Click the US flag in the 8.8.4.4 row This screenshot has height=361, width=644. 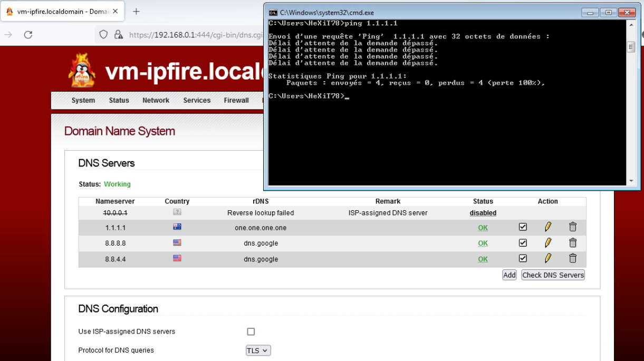click(177, 258)
